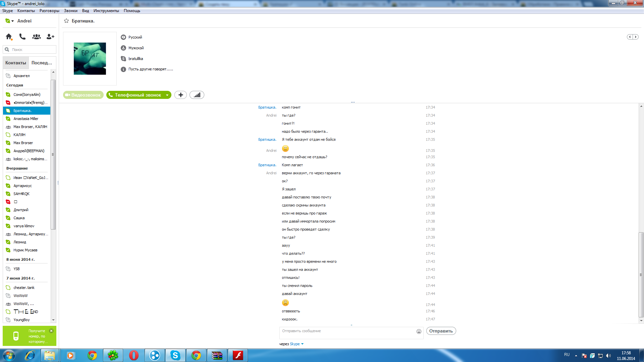Click the add contact icon

(x=50, y=37)
